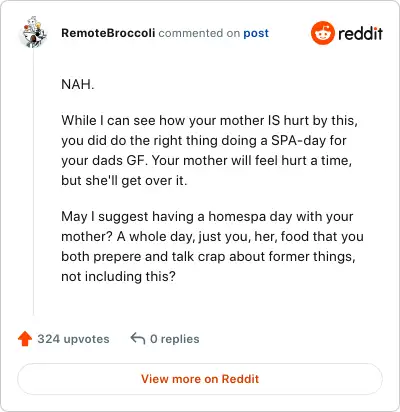The height and width of the screenshot is (412, 400).
Task: Click the "View more on Reddit" button
Action: pyautogui.click(x=200, y=379)
